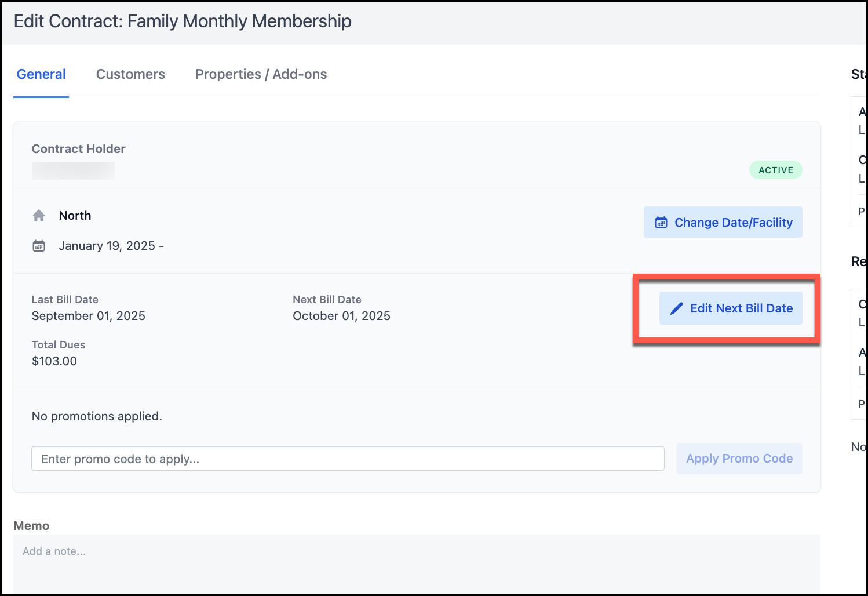Image resolution: width=868 pixels, height=596 pixels.
Task: Click the October 01, 2025 next bill date
Action: 341,316
